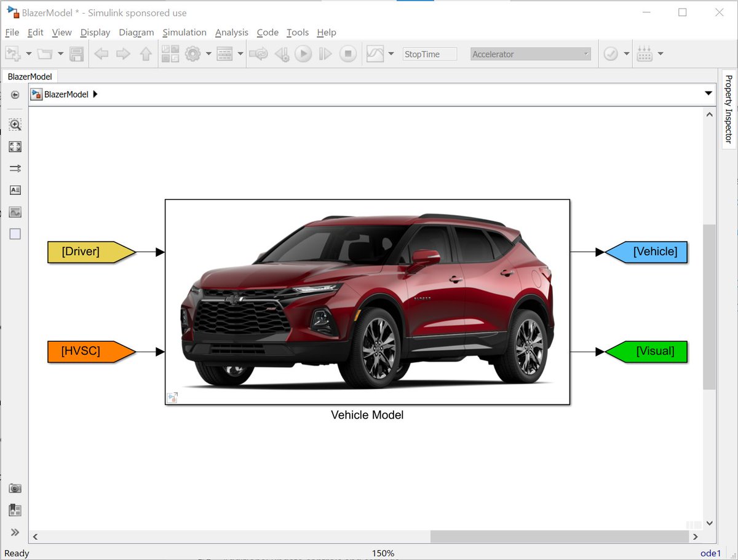The height and width of the screenshot is (560, 738).
Task: Click the Save floppy disk icon
Action: [x=76, y=54]
